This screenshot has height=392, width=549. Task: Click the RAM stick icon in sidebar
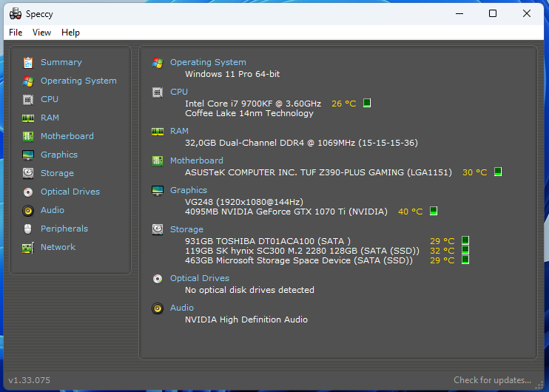point(28,118)
